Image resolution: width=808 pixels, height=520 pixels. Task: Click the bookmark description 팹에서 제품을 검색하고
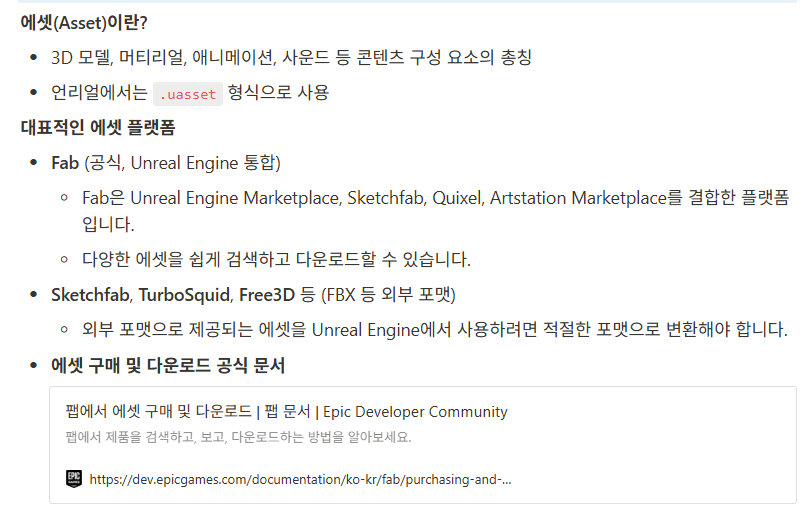[238, 437]
